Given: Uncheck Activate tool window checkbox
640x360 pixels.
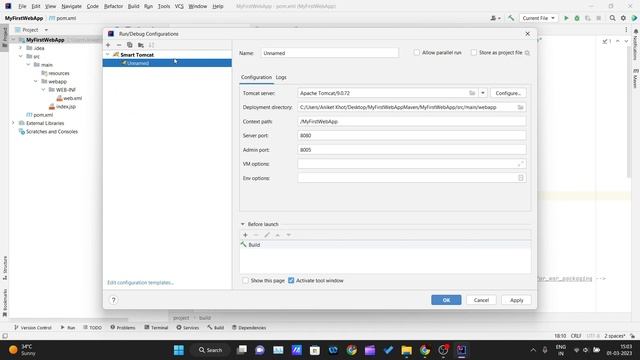Looking at the screenshot, I should [291, 280].
